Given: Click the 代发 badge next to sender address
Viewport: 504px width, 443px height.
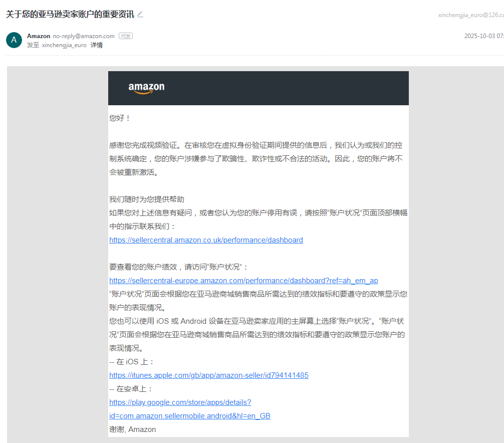Looking at the screenshot, I should (125, 36).
